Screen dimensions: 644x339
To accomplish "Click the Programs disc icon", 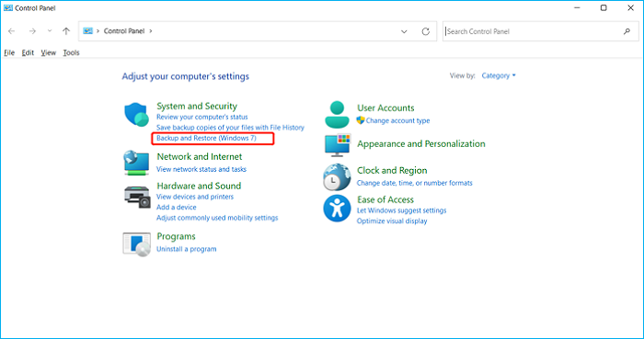I will (x=136, y=244).
